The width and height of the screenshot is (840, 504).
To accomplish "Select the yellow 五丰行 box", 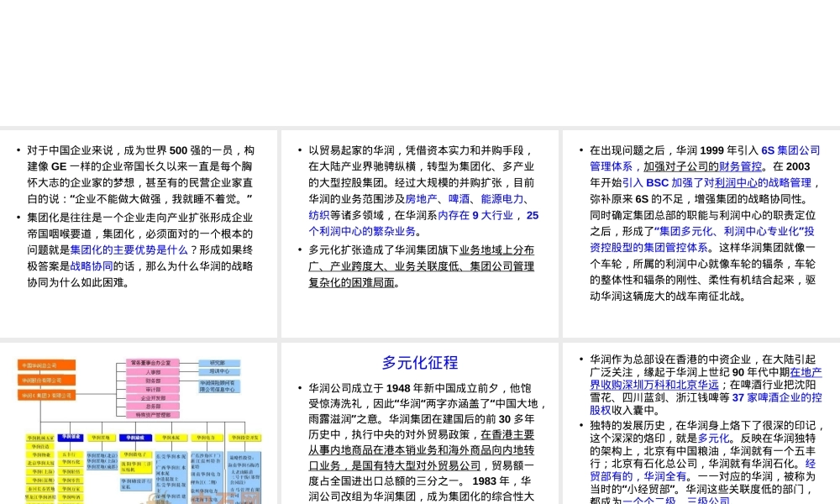I will pos(71,454).
